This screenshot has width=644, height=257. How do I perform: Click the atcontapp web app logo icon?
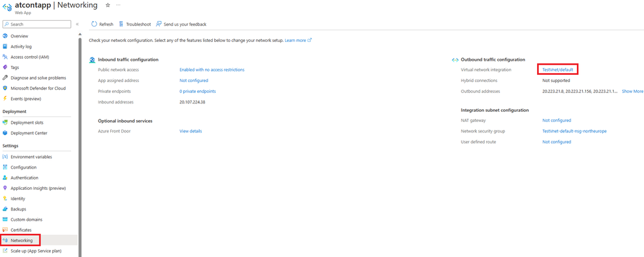(7, 7)
